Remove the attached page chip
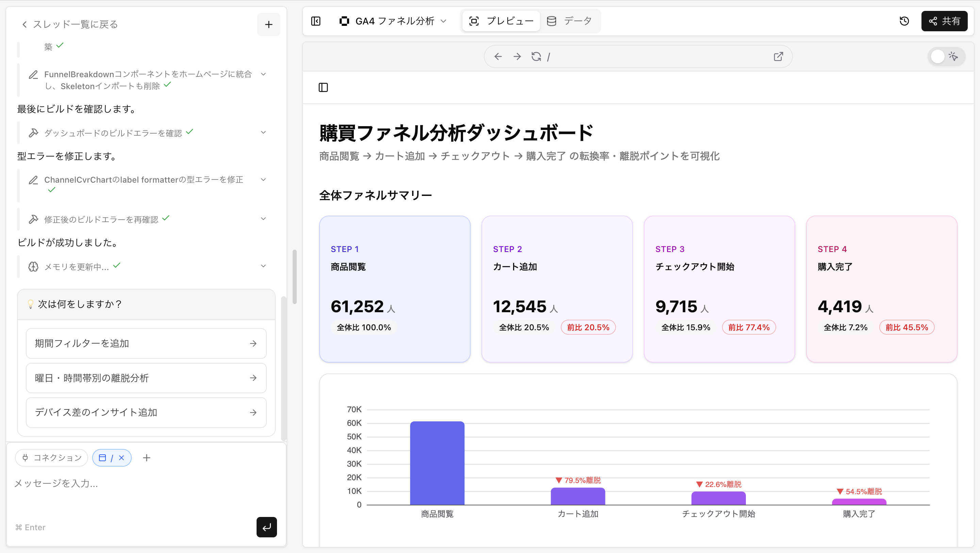 pyautogui.click(x=121, y=457)
